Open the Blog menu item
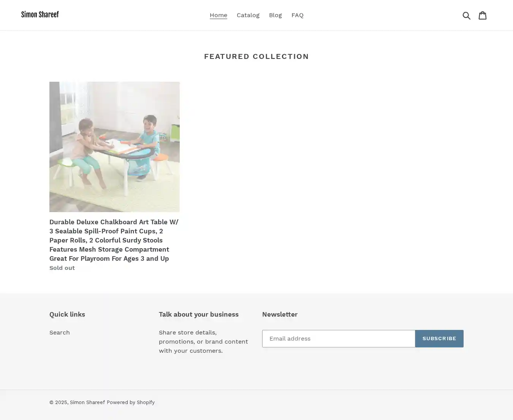This screenshot has height=420, width=513. [275, 15]
